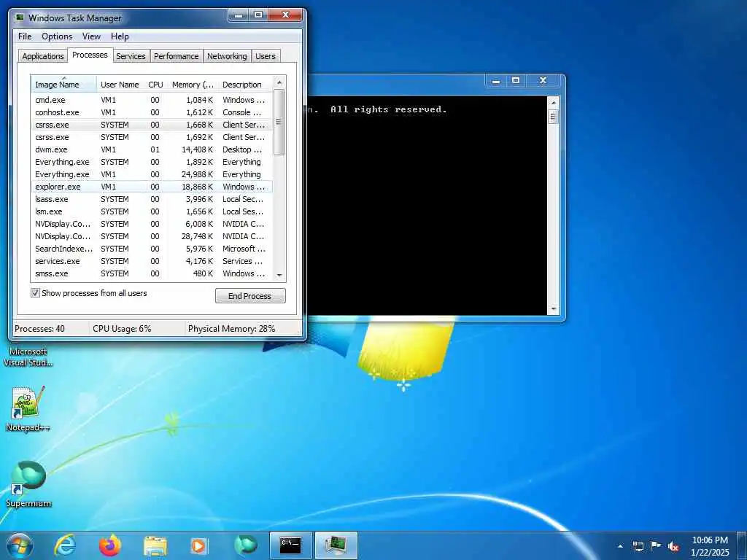The width and height of the screenshot is (747, 560).
Task: Open Notepad++ desktop shortcut
Action: pos(28,410)
